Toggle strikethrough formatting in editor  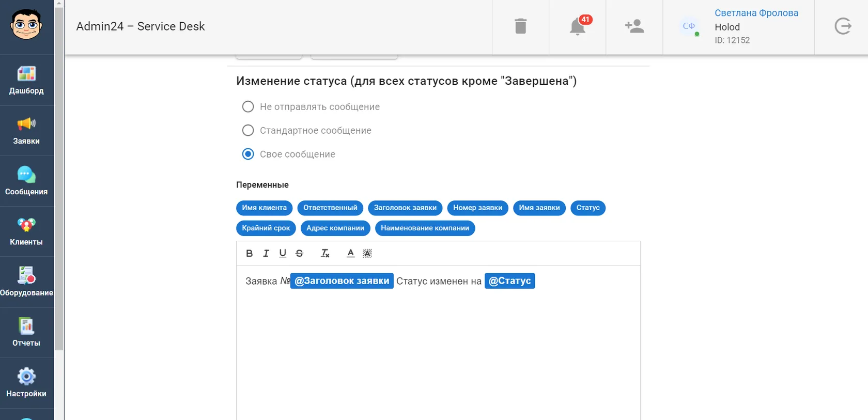(299, 253)
